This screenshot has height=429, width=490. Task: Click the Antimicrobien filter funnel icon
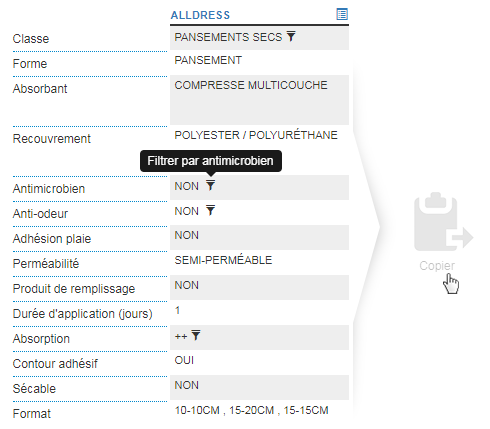(210, 185)
